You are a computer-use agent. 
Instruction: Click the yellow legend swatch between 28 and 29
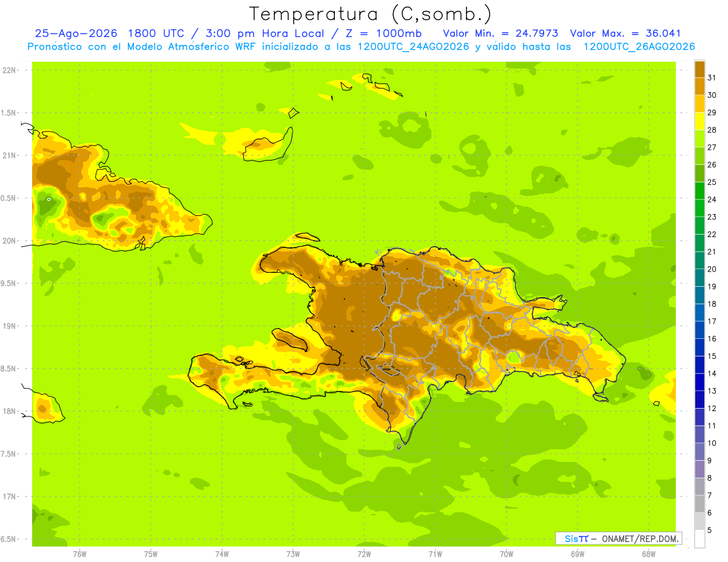click(x=699, y=121)
